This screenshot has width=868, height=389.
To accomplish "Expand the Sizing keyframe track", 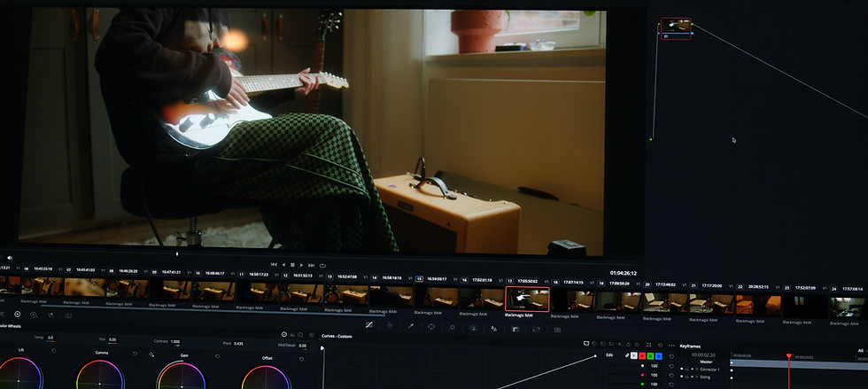I will 696,377.
